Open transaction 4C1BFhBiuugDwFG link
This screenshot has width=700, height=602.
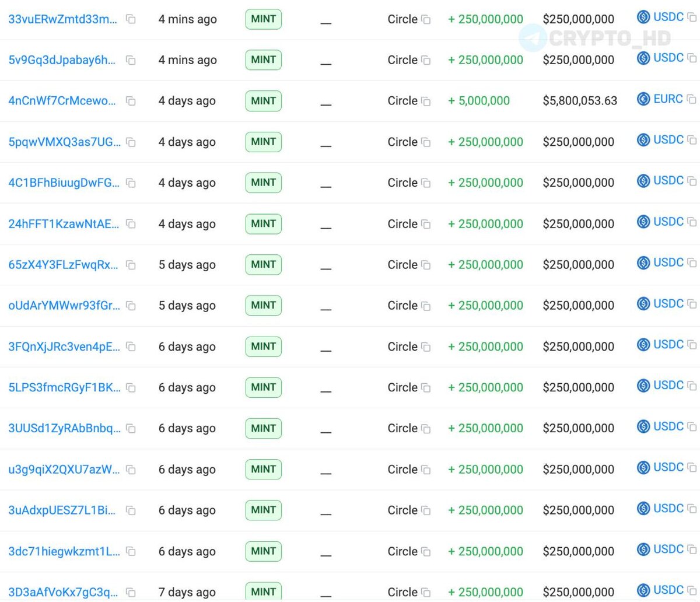64,183
